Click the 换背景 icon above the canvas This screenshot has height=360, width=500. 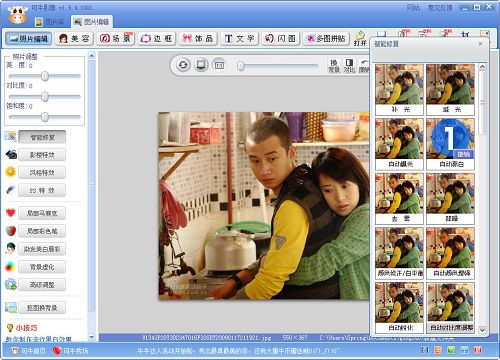point(334,66)
